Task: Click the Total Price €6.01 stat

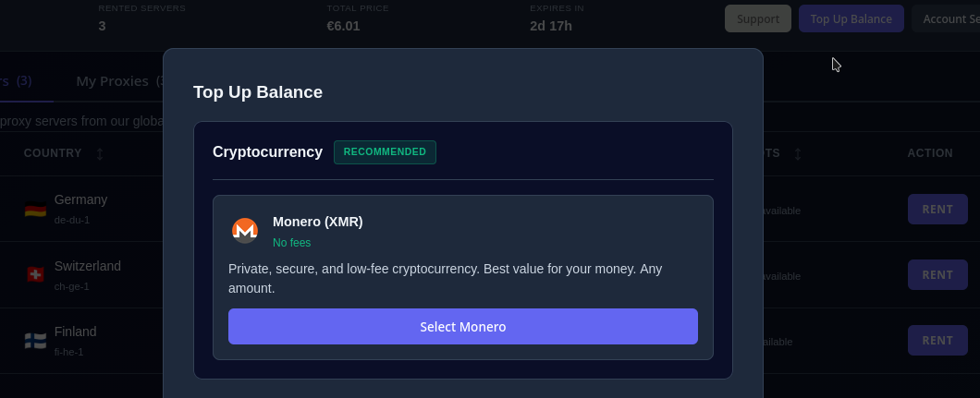Action: pos(343,25)
